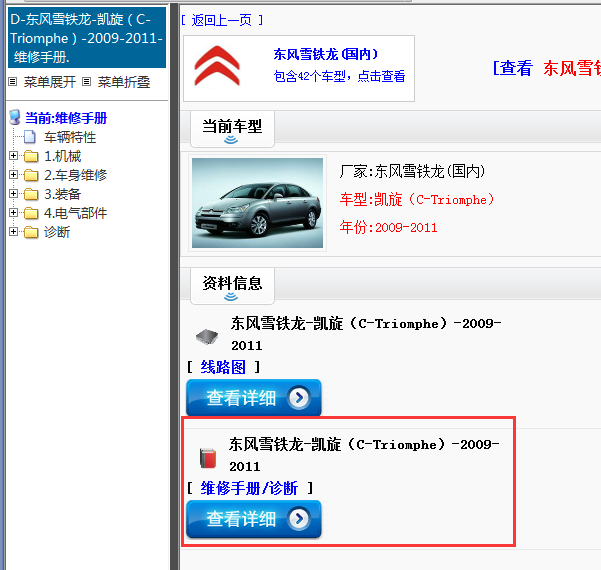Expand the 2.车身维修 folder
The width and height of the screenshot is (601, 570).
[x=13, y=174]
